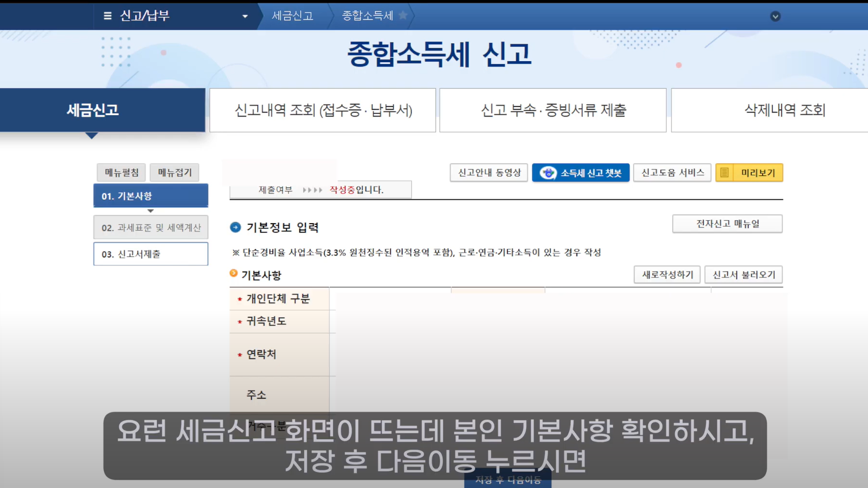868x488 pixels.
Task: Click the 메뉴접기 button
Action: pyautogui.click(x=174, y=172)
